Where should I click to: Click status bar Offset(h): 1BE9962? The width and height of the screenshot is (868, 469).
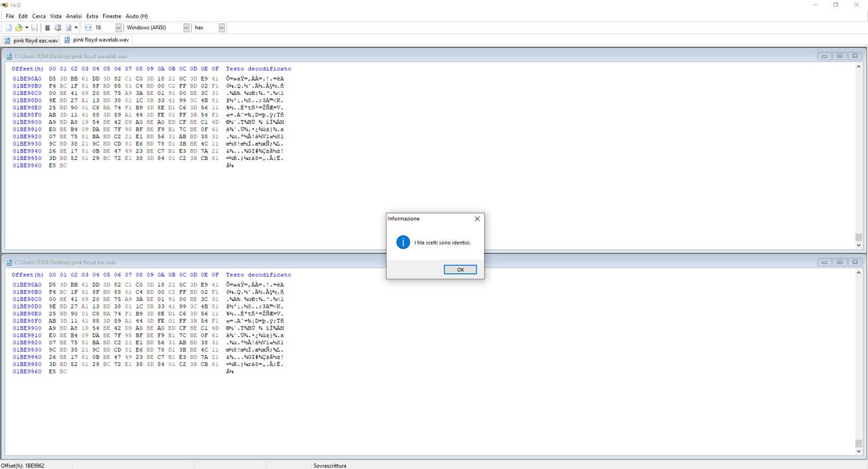pyautogui.click(x=23, y=466)
